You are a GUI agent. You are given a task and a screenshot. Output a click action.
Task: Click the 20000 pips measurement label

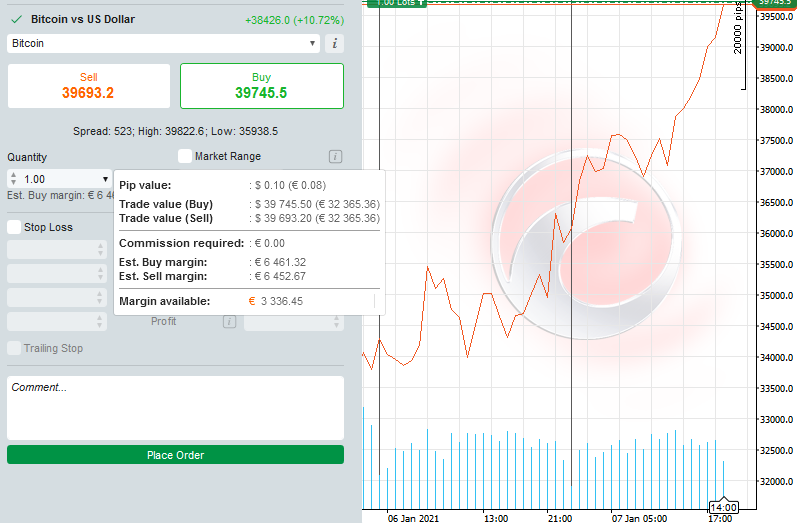(737, 28)
